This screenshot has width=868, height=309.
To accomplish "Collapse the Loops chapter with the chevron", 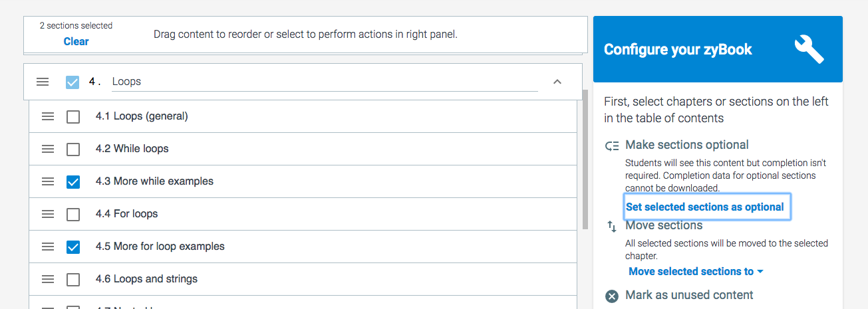I will click(x=557, y=82).
